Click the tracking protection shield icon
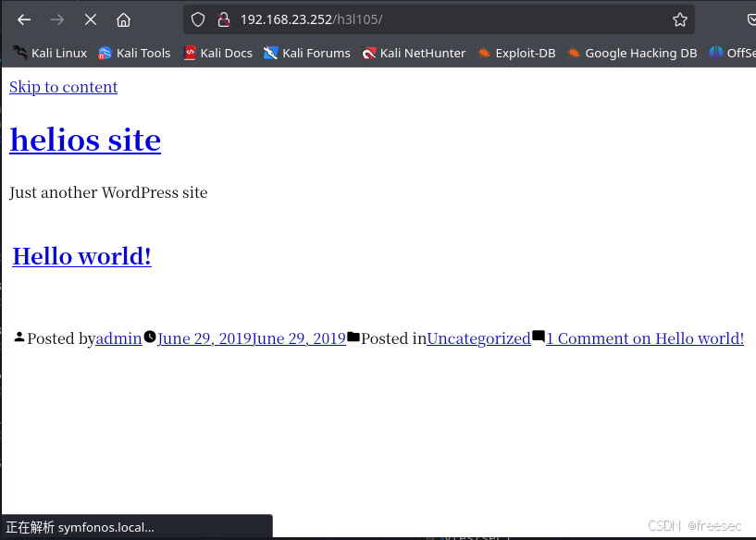Viewport: 756px width, 540px height. point(198,19)
